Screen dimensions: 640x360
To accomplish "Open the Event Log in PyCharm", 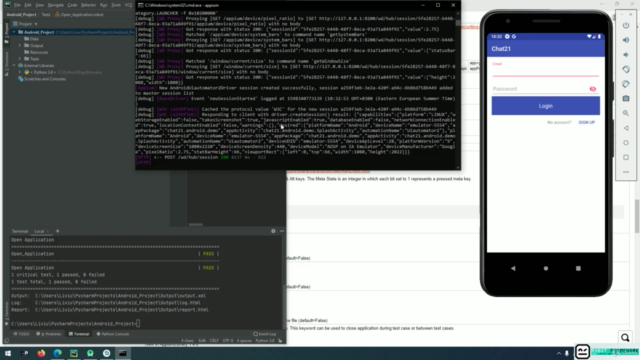I will pyautogui.click(x=264, y=334).
